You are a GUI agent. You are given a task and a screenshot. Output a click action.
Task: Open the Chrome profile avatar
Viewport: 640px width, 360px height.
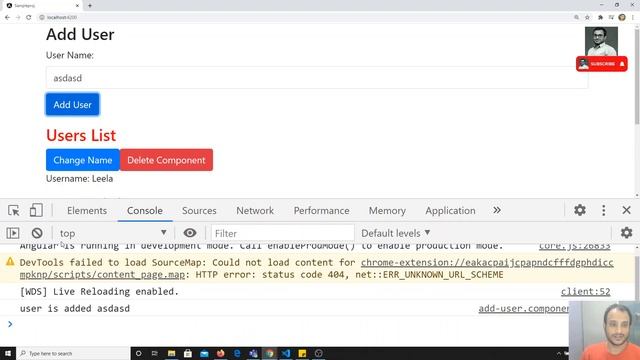coord(622,17)
